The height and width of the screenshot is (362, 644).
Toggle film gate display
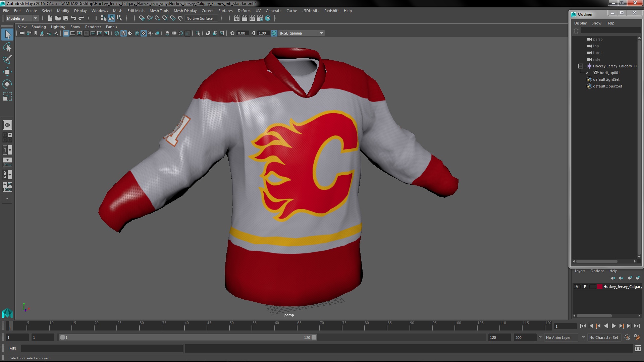73,33
